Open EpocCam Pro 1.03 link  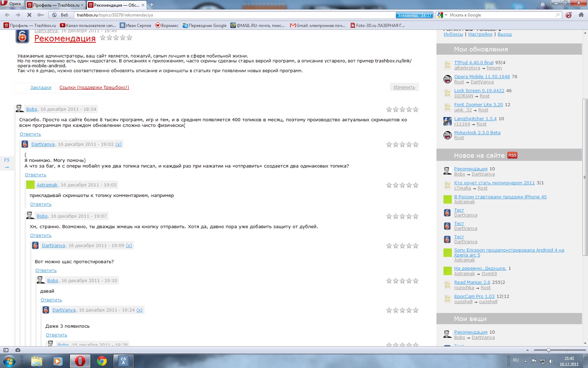click(474, 297)
